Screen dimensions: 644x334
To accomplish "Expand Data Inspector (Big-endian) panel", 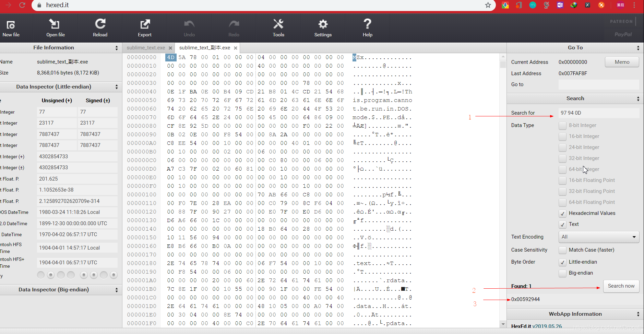I will [x=117, y=290].
